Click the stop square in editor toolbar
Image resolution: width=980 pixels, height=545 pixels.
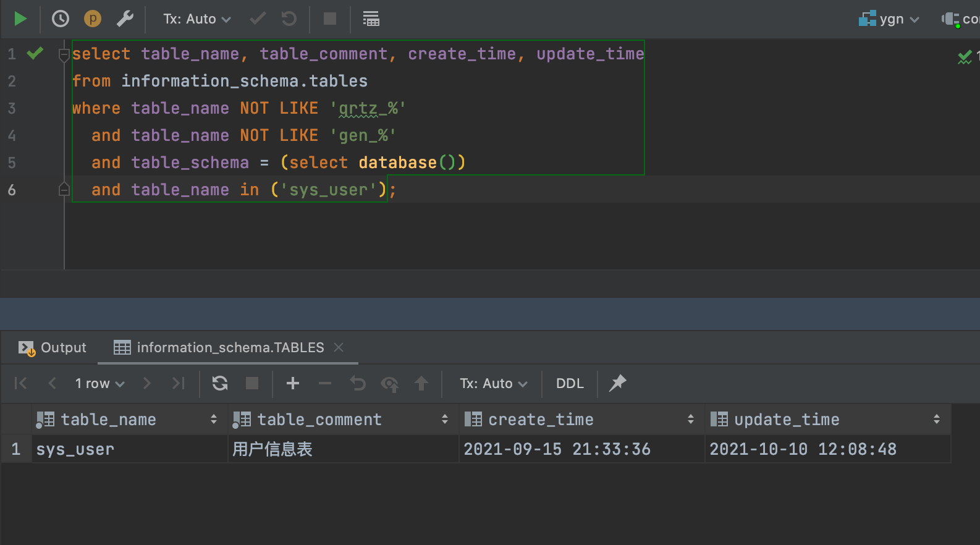[x=330, y=19]
